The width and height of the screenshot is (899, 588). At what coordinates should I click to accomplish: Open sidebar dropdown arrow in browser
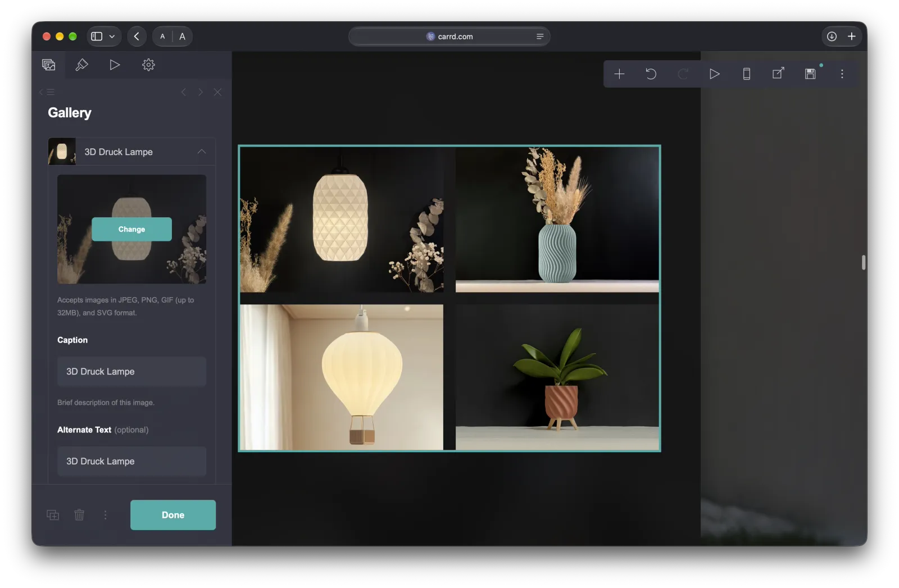[x=112, y=37]
